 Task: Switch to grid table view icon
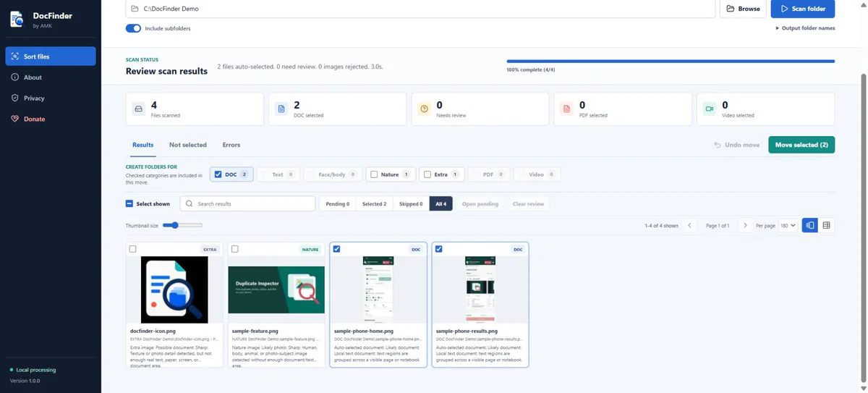[x=827, y=226]
